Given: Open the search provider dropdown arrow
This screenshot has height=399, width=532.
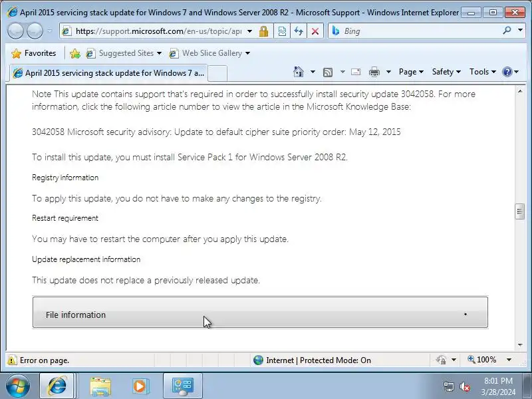Looking at the screenshot, I should (x=520, y=31).
